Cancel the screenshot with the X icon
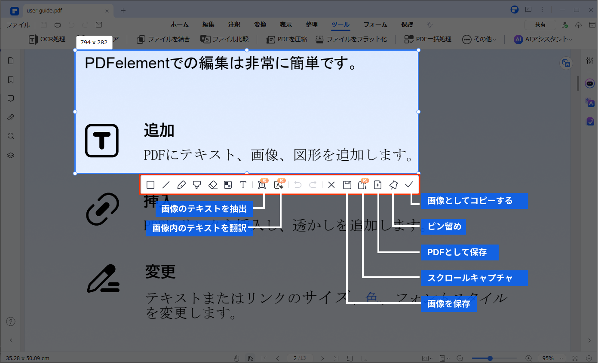The width and height of the screenshot is (598, 364). (x=331, y=185)
